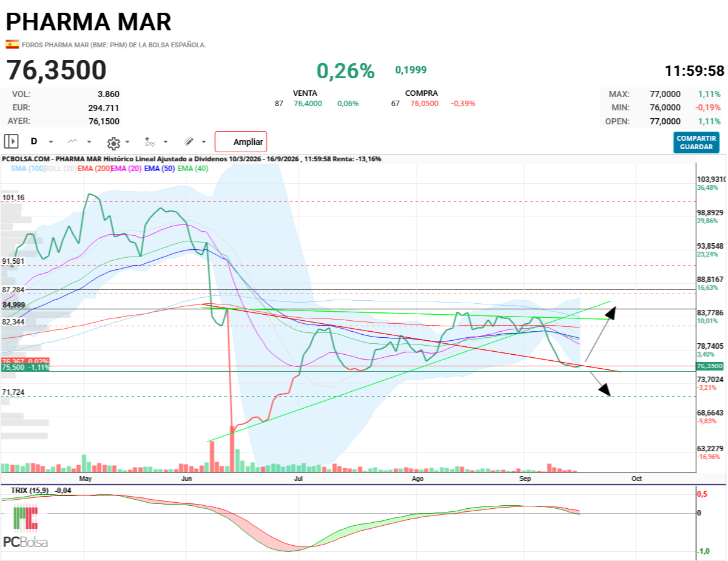Click the add indicator icon

(150, 142)
